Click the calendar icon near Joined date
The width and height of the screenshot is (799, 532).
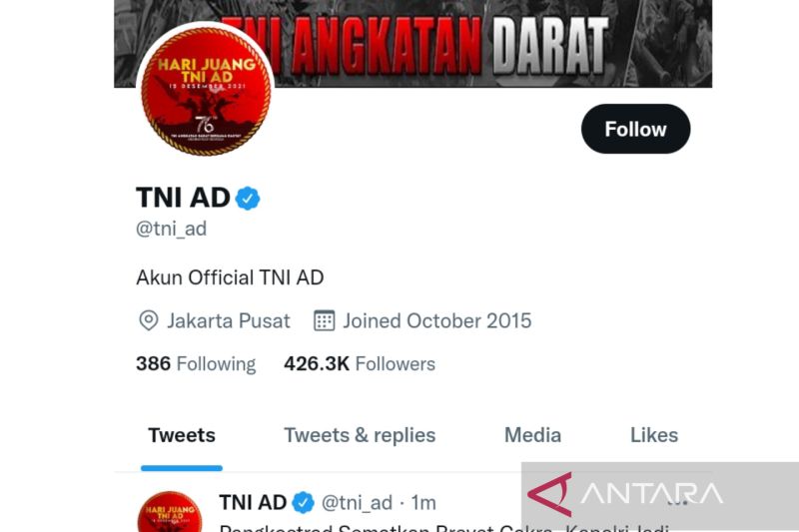click(x=324, y=320)
